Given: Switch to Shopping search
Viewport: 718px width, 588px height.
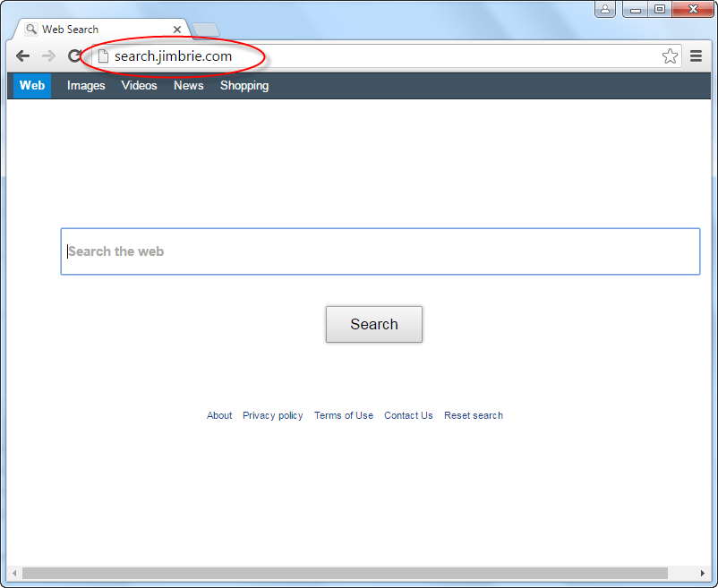Looking at the screenshot, I should click(244, 86).
